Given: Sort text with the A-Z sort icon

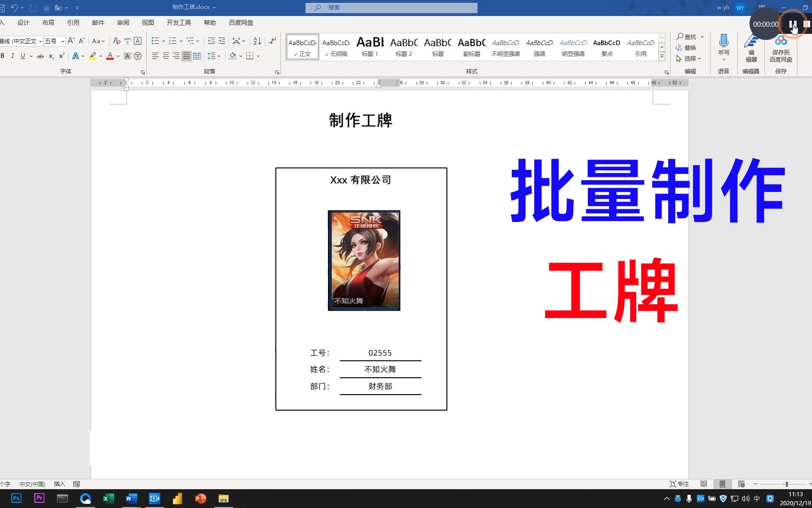Looking at the screenshot, I should pyautogui.click(x=257, y=41).
